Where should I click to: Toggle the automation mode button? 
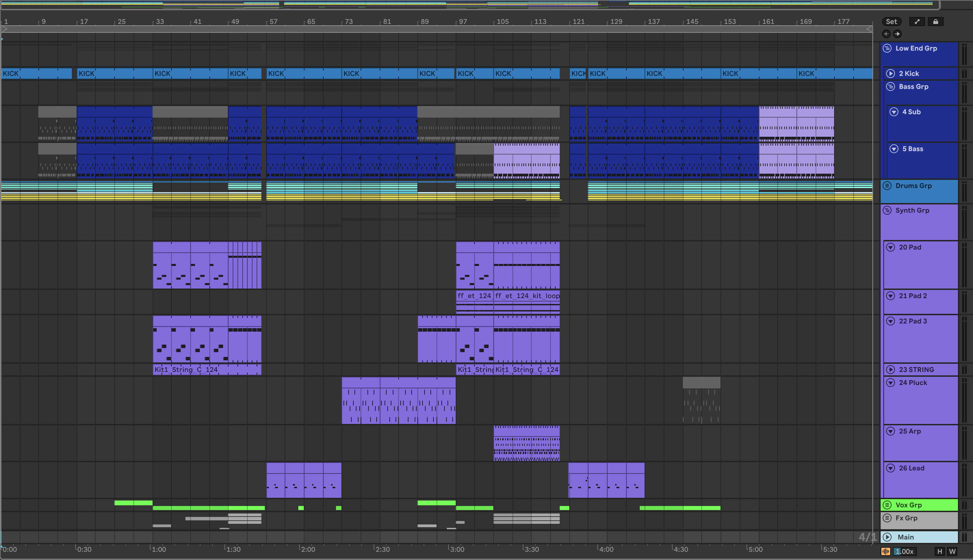click(917, 22)
